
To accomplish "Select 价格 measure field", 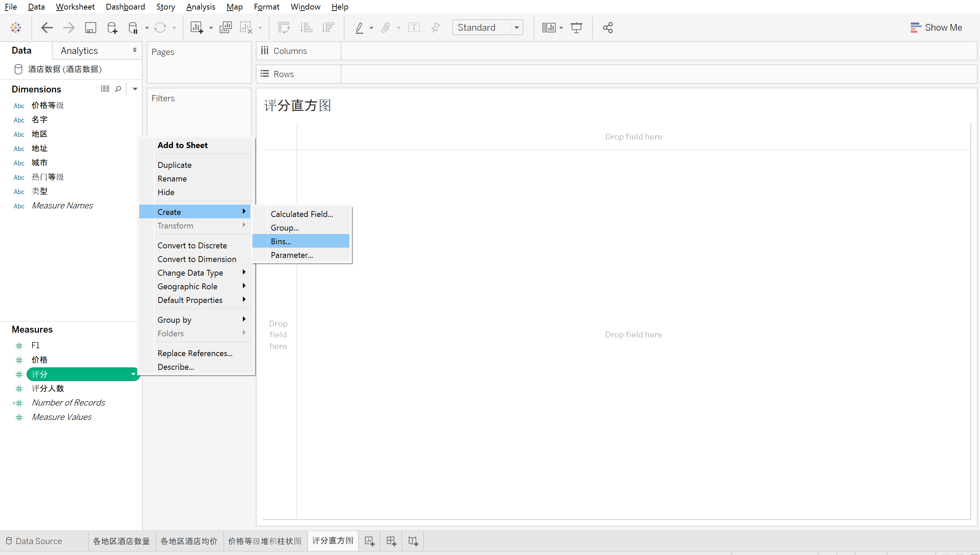I will pos(39,360).
